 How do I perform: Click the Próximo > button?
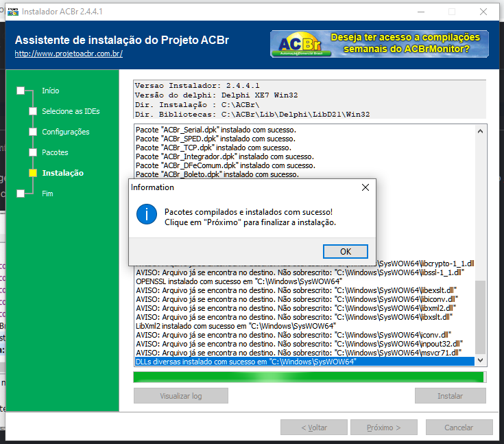tap(384, 428)
